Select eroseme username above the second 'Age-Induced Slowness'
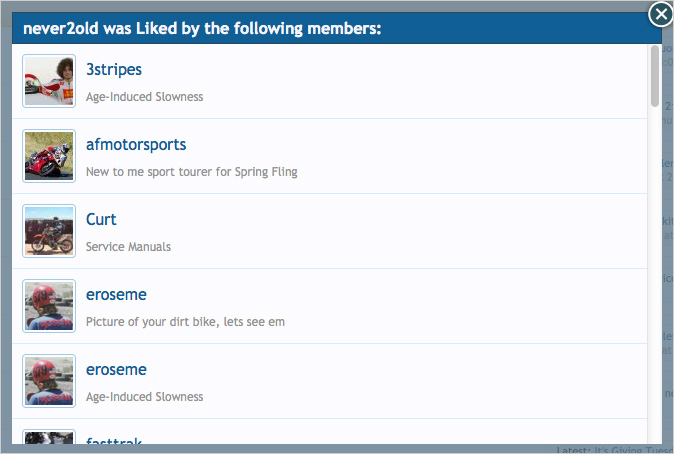Viewport: 674px width, 454px height. coord(116,370)
